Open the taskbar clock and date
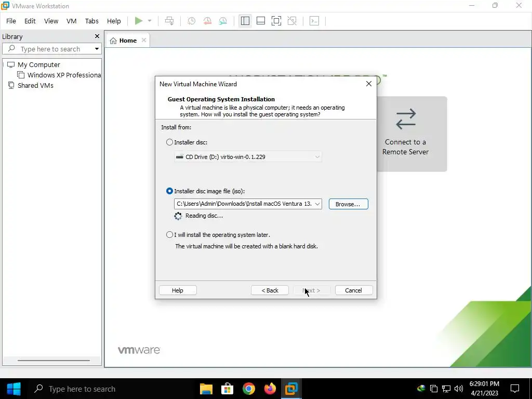Image resolution: width=532 pixels, height=399 pixels. [485, 389]
